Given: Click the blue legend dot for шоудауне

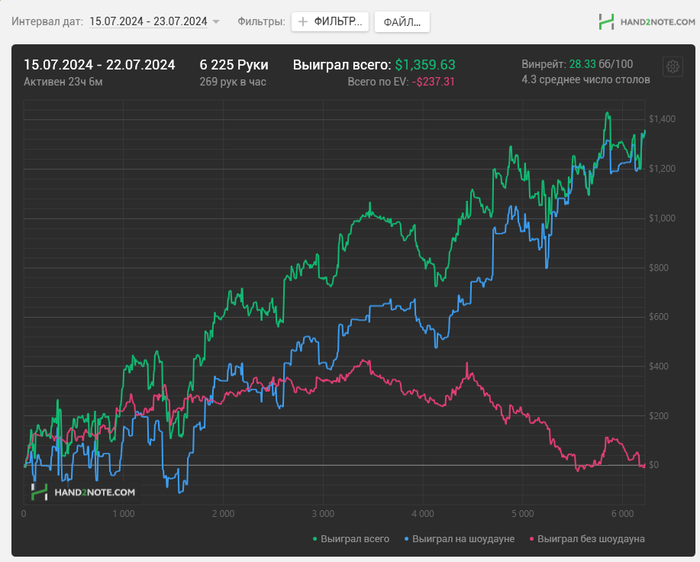Looking at the screenshot, I should 406,539.
